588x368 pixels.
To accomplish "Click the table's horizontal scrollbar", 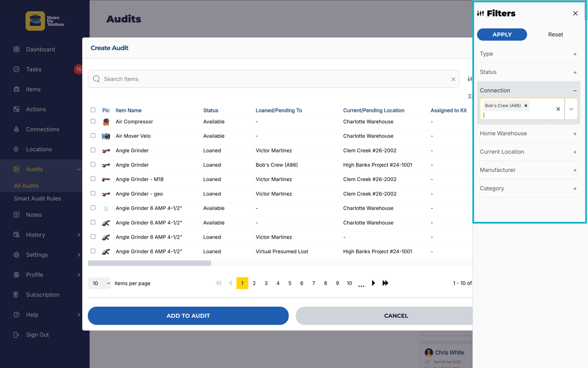I will tap(150, 263).
